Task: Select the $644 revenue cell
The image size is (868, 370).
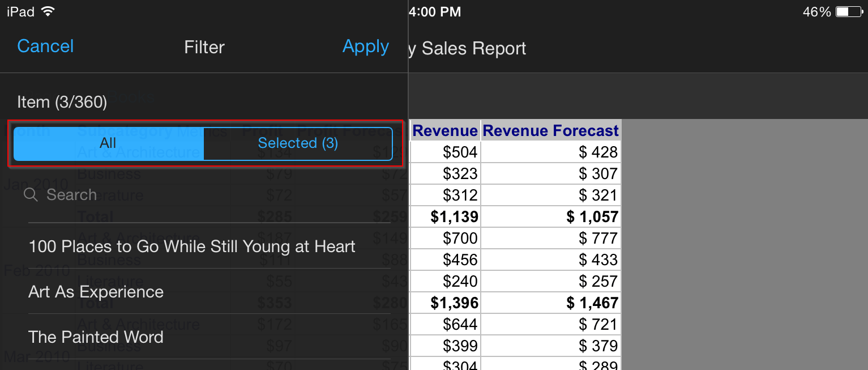Action: click(x=445, y=324)
